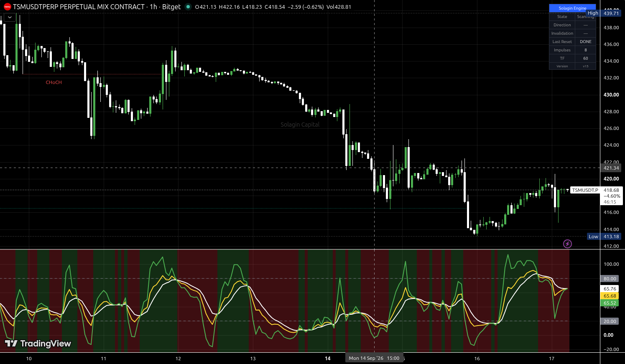
Task: Select the TSMUSDT.P symbol price tag
Action: (x=585, y=190)
